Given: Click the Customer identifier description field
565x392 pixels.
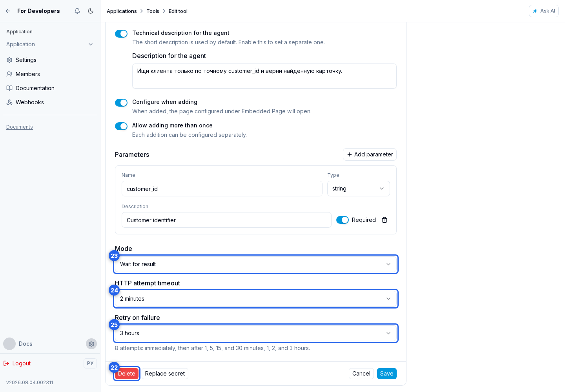Looking at the screenshot, I should (x=226, y=220).
